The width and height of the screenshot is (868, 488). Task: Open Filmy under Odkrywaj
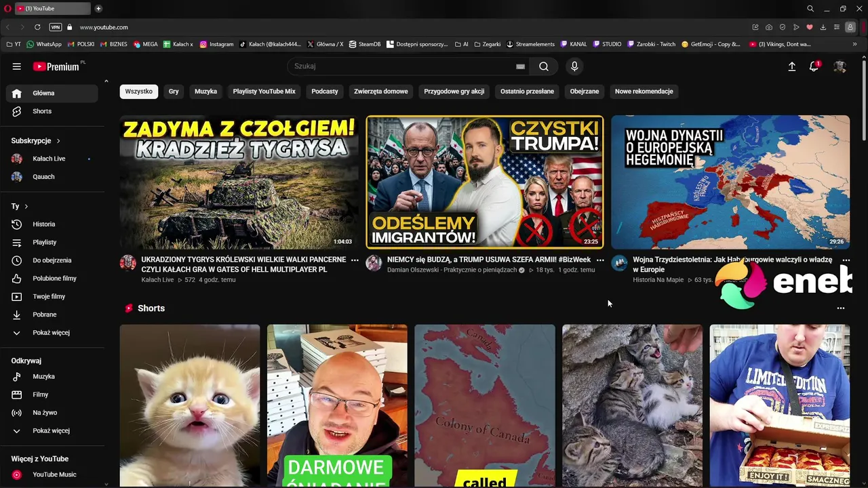tap(52, 394)
